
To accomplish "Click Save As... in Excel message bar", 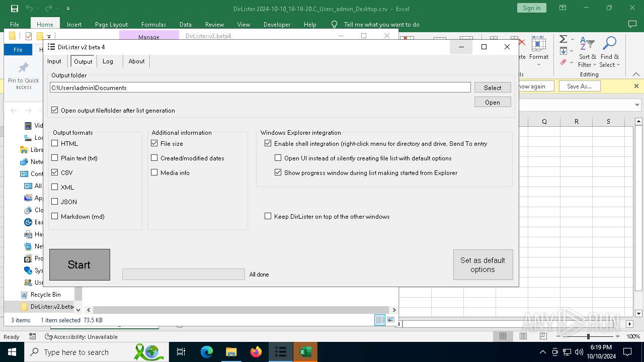I will (579, 86).
